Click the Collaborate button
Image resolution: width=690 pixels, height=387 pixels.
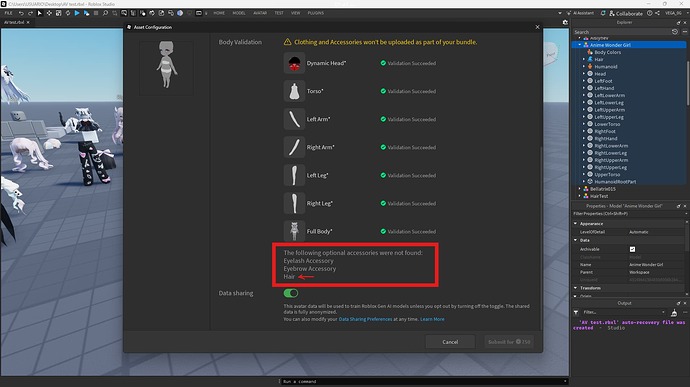tap(625, 13)
